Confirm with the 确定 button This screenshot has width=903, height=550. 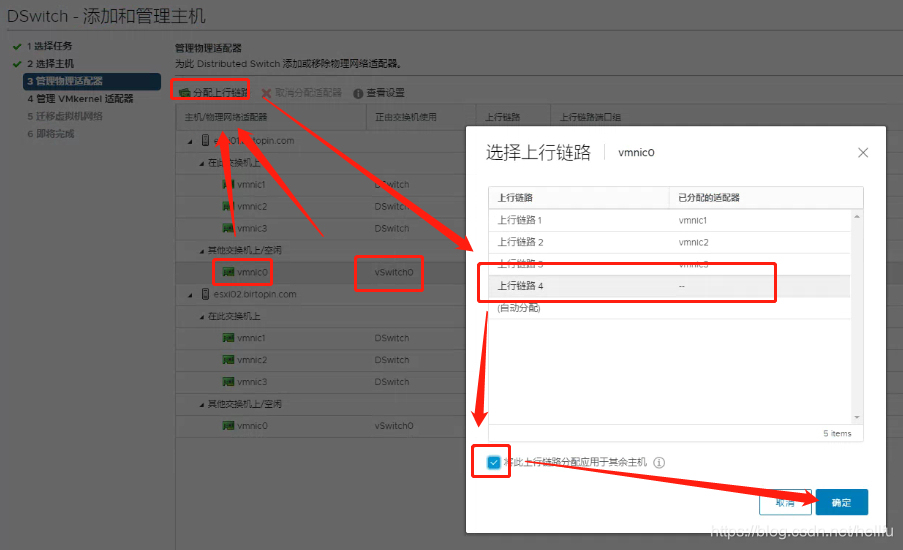[x=841, y=502]
